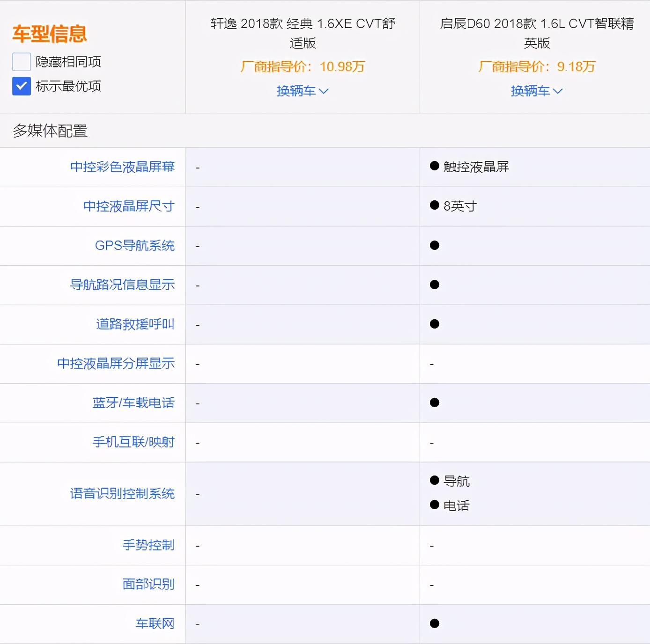Click the equipped dot in 车联网 row

pyautogui.click(x=435, y=623)
